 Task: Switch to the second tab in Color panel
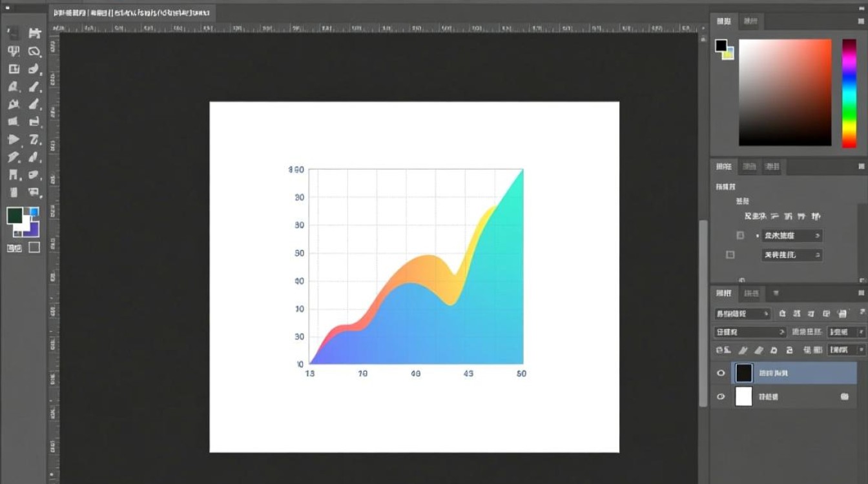pos(750,21)
